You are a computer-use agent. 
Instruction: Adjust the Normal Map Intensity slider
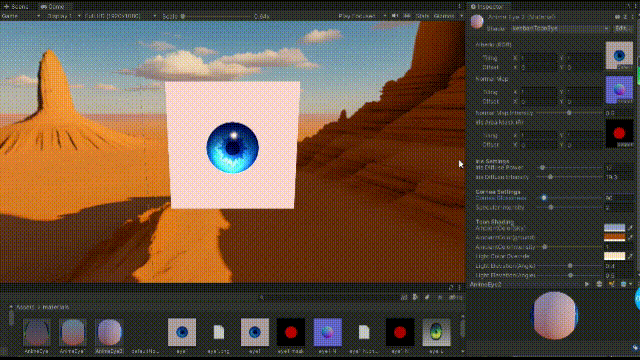(569, 113)
